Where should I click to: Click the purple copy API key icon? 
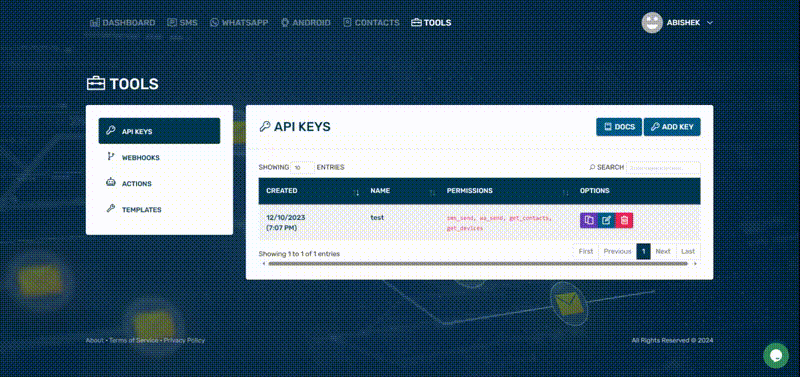[x=589, y=220]
